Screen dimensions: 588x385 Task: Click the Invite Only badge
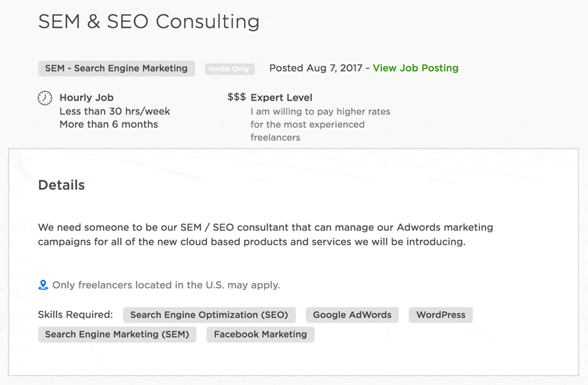229,68
